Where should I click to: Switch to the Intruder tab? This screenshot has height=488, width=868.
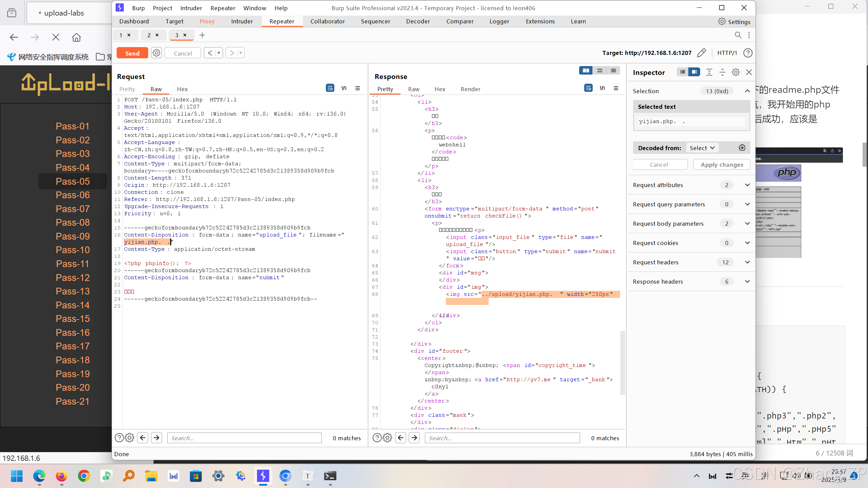point(242,21)
